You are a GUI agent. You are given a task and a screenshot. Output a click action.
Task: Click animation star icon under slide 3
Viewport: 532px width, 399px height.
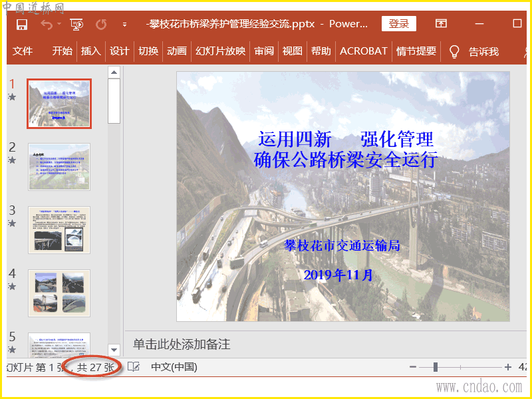click(12, 223)
